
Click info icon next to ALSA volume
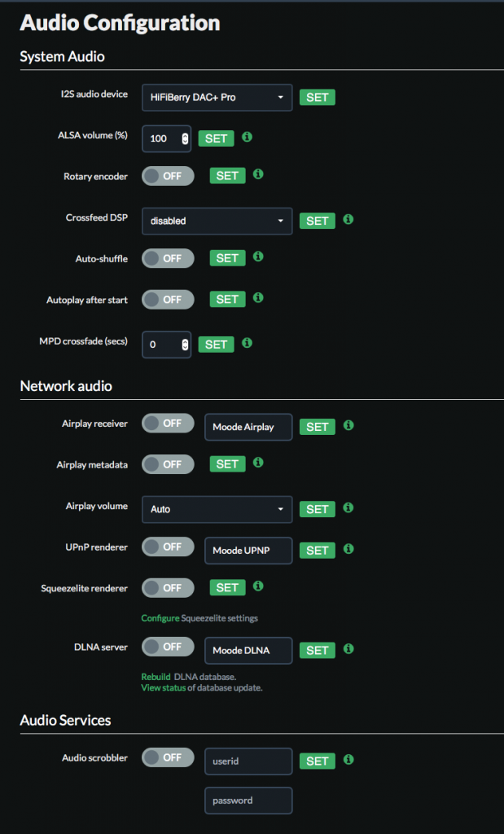point(247,137)
